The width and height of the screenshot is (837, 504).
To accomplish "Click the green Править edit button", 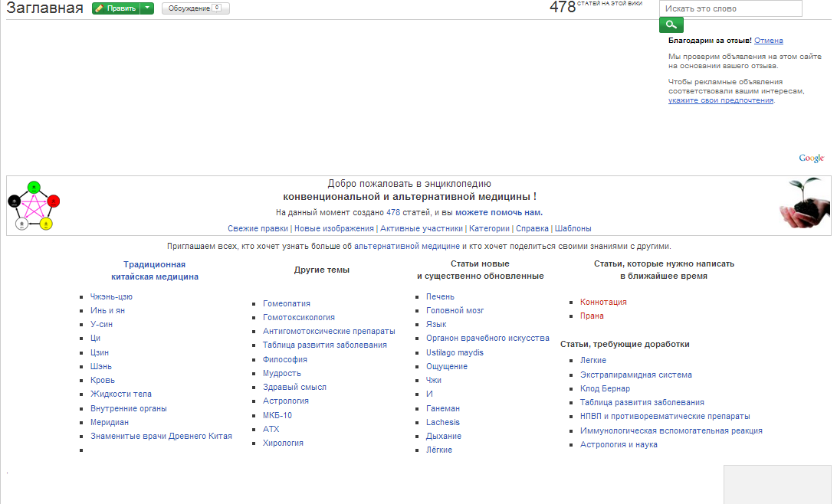I will coord(116,8).
